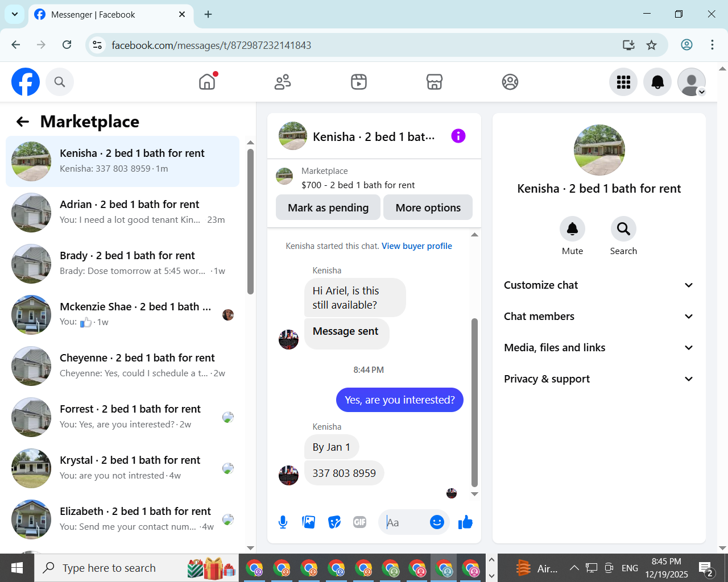Open Krystal 2 bed 1 bath conversation
This screenshot has width=728, height=582.
click(122, 468)
